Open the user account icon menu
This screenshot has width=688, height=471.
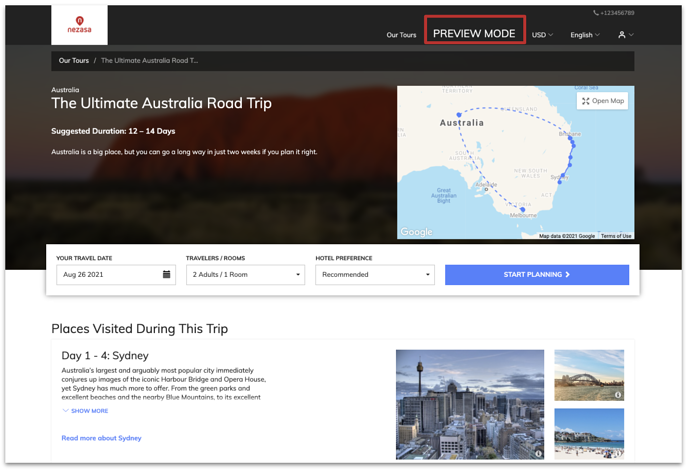point(626,35)
